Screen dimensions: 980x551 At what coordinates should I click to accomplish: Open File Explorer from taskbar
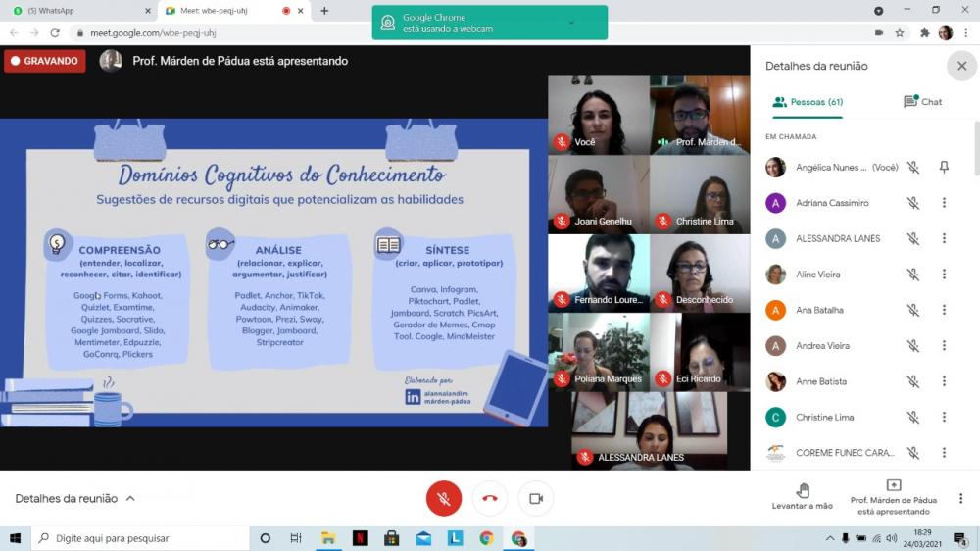coord(328,538)
